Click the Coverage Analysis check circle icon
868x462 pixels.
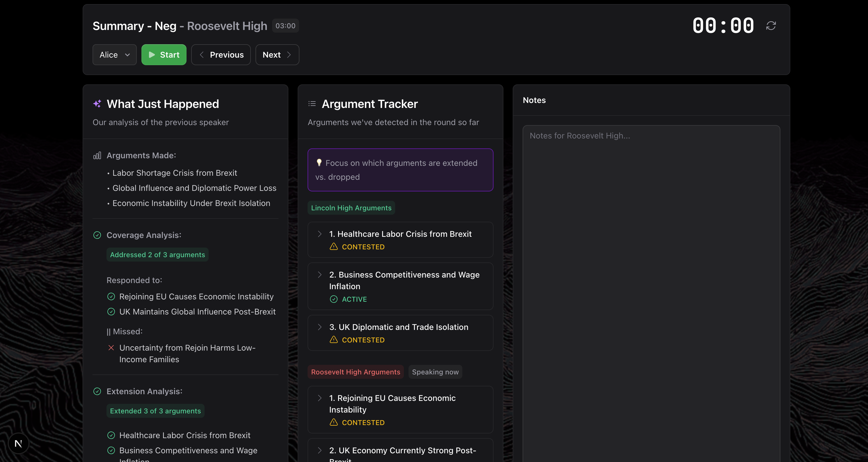[x=97, y=235]
